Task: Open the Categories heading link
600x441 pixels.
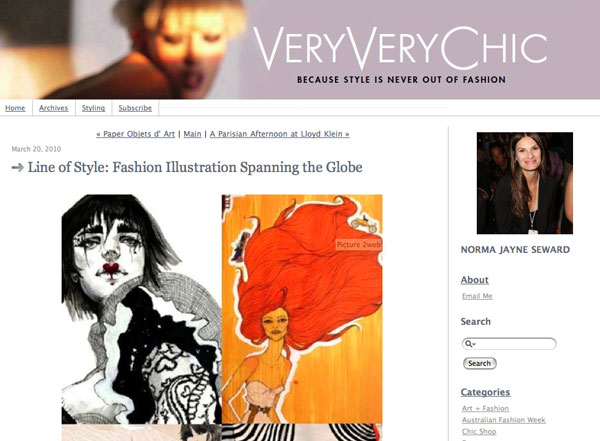Action: (485, 392)
